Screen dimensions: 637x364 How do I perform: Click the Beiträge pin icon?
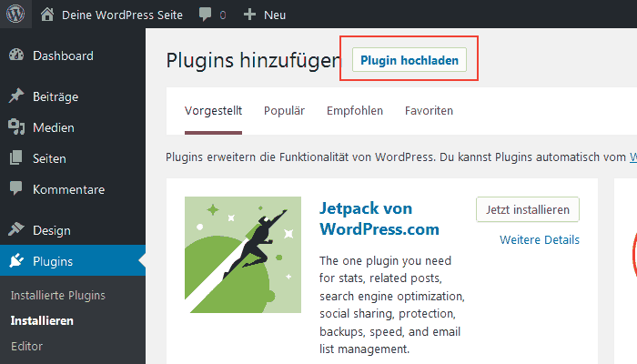pos(16,96)
